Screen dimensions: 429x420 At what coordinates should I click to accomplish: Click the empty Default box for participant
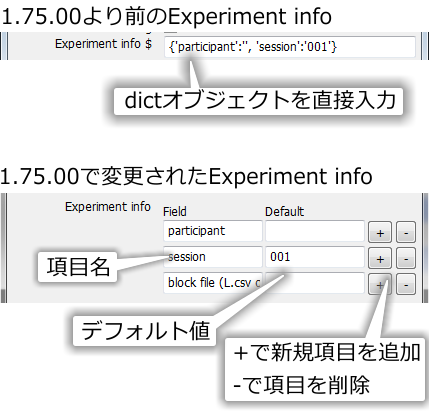(x=315, y=231)
